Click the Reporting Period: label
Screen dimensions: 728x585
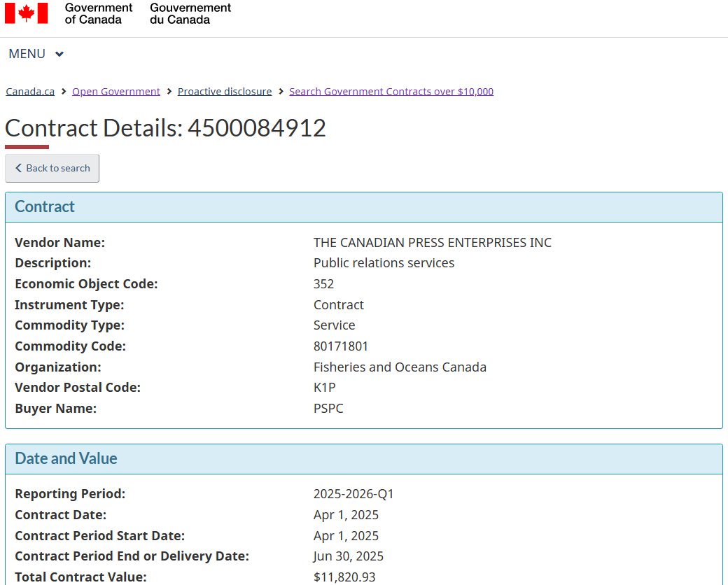pyautogui.click(x=70, y=493)
